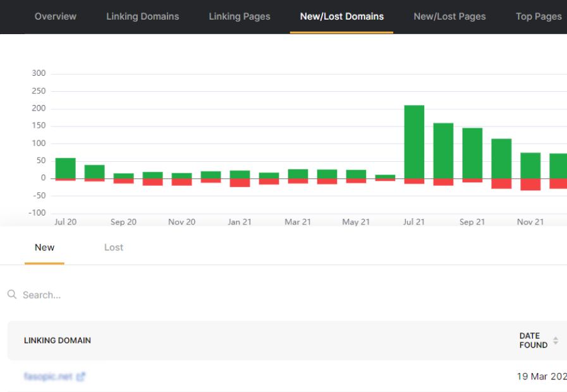This screenshot has width=567, height=392.
Task: Click the red Jan 21 lost bar
Action: (x=240, y=183)
